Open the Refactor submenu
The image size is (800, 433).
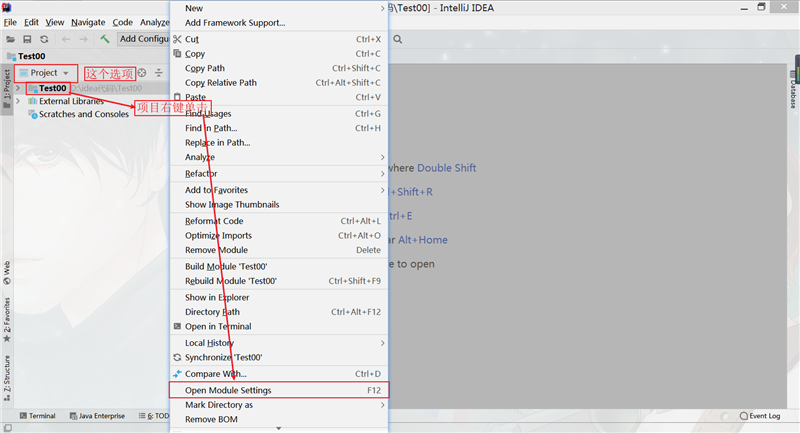pos(279,174)
